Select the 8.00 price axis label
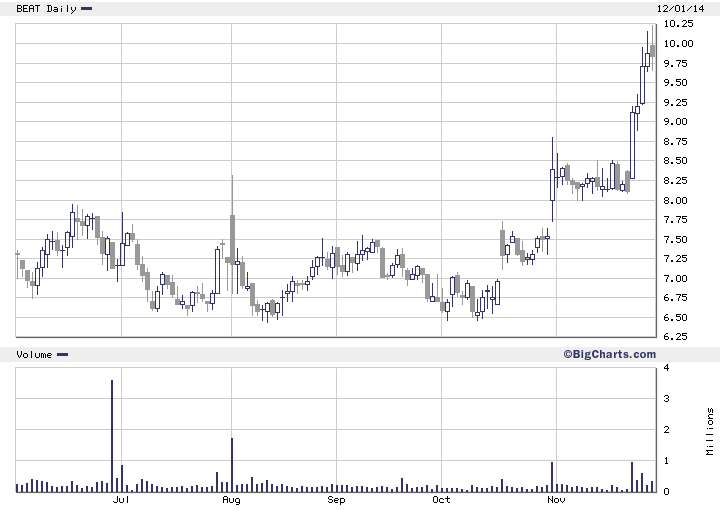Screen dimensions: 720x510 (675, 200)
